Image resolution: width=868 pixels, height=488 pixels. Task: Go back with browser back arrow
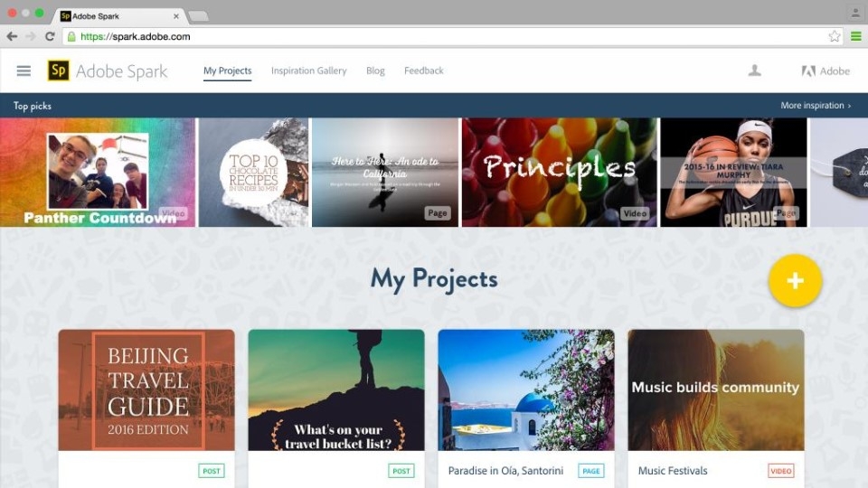[x=12, y=36]
